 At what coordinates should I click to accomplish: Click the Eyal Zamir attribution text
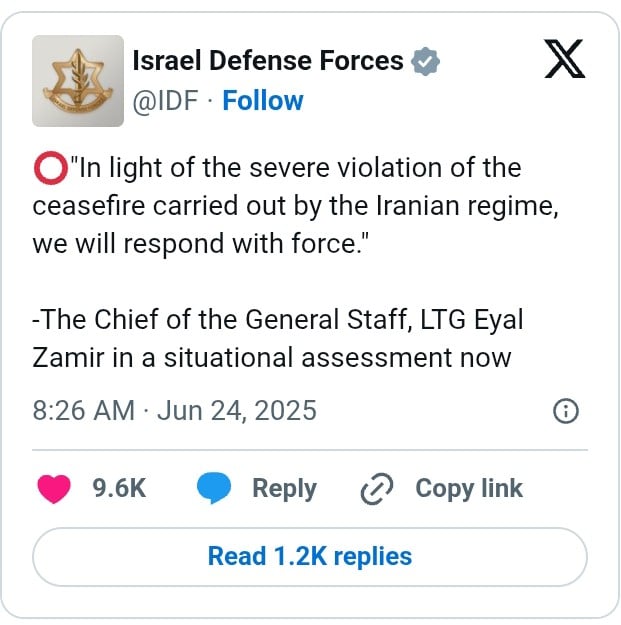(x=278, y=338)
